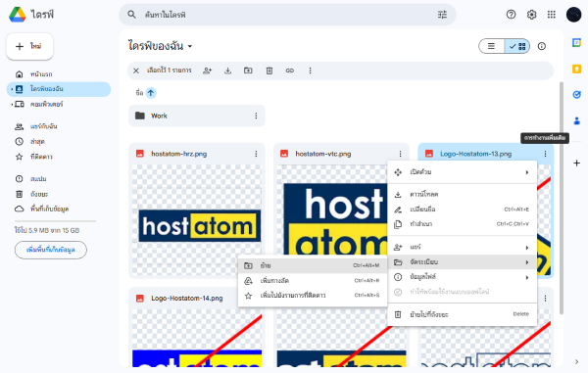This screenshot has width=588, height=373.
Task: Click the trash toolbar icon
Action: point(269,70)
